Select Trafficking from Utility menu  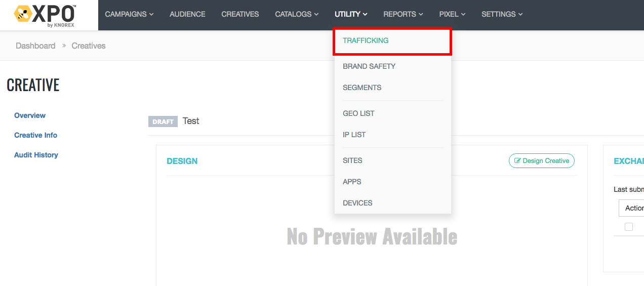366,40
